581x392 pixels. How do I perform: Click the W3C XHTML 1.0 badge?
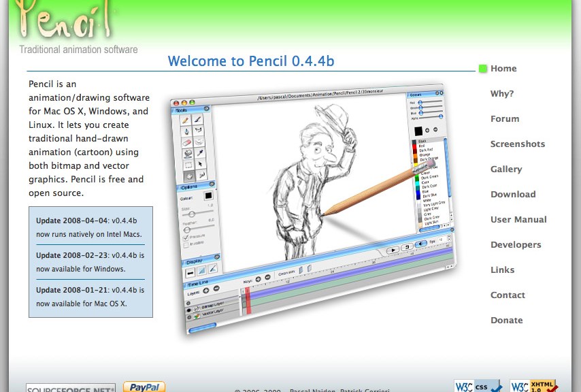[x=534, y=387]
